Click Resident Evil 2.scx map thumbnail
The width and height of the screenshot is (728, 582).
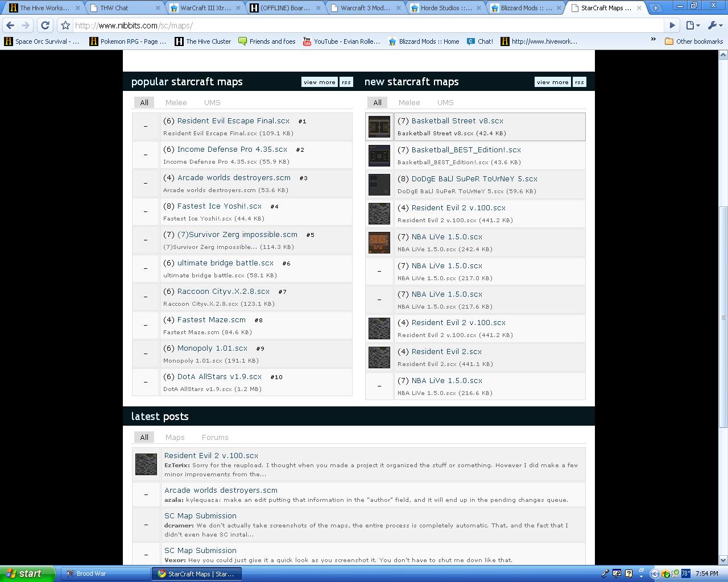379,357
